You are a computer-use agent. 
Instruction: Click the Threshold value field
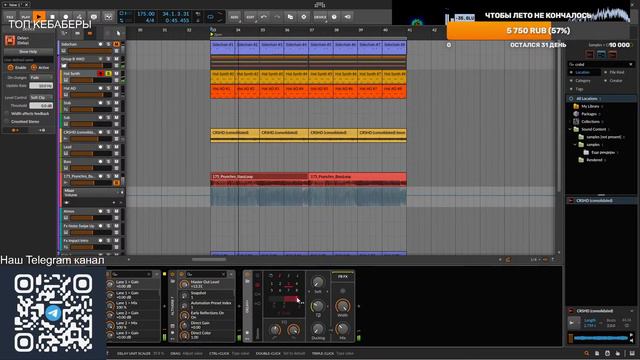point(41,105)
